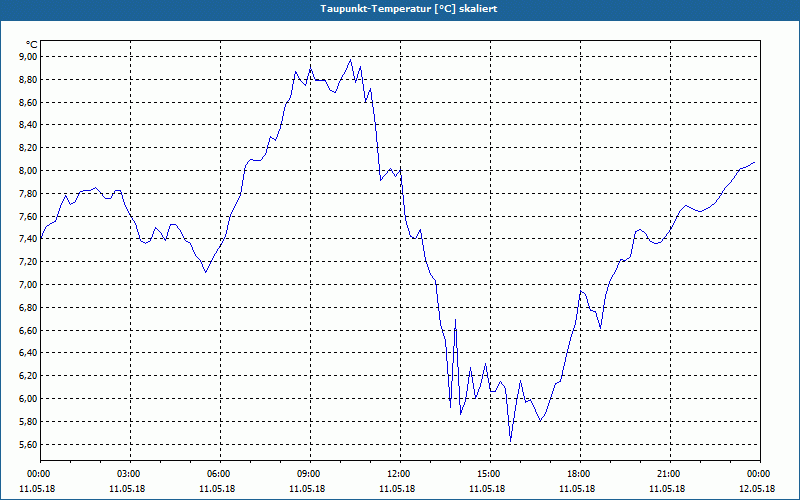Select the 8,40 y-axis value
Image resolution: width=800 pixels, height=500 pixels.
tap(29, 124)
